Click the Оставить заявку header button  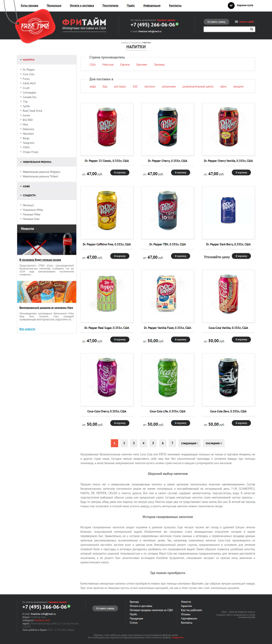[216, 22]
